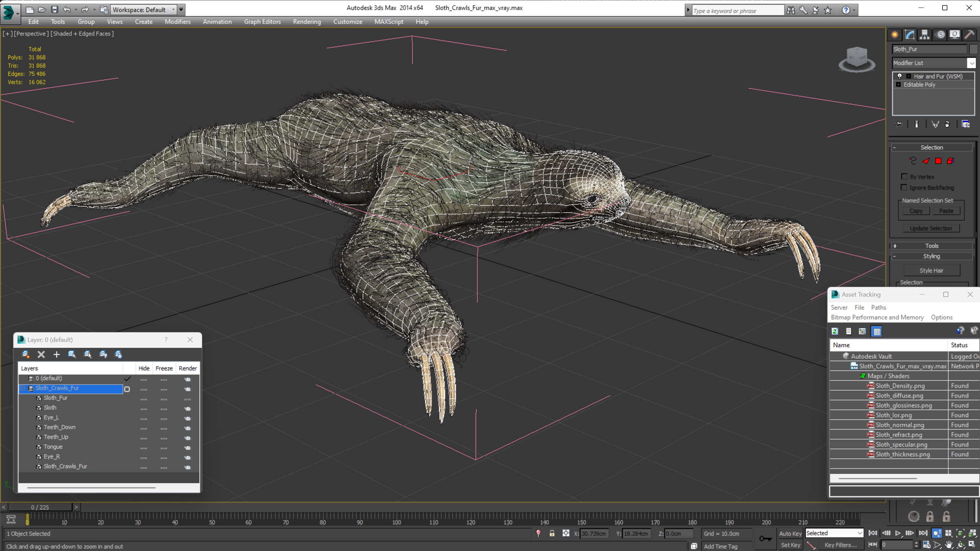Open the Modify panel tab icon
The width and height of the screenshot is (980, 551).
910,35
